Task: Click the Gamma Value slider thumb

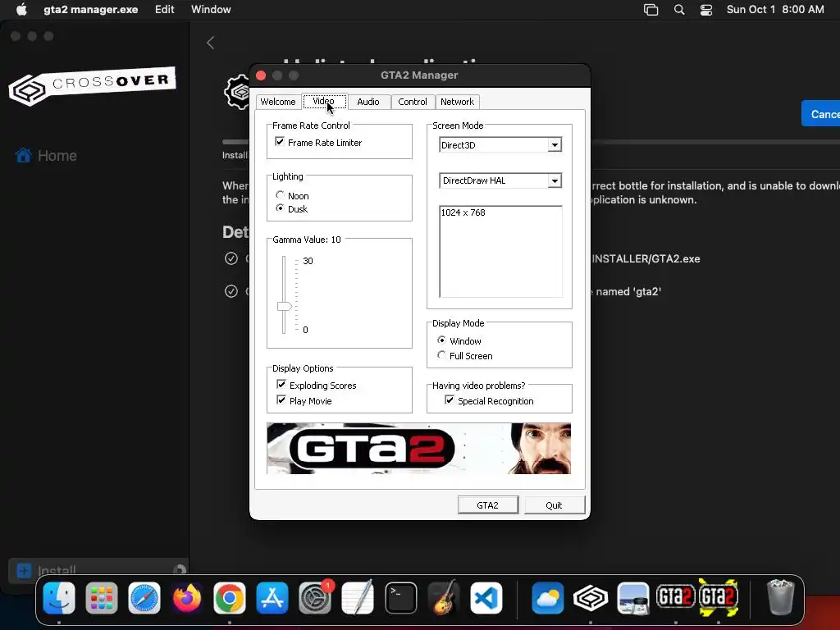Action: (284, 307)
